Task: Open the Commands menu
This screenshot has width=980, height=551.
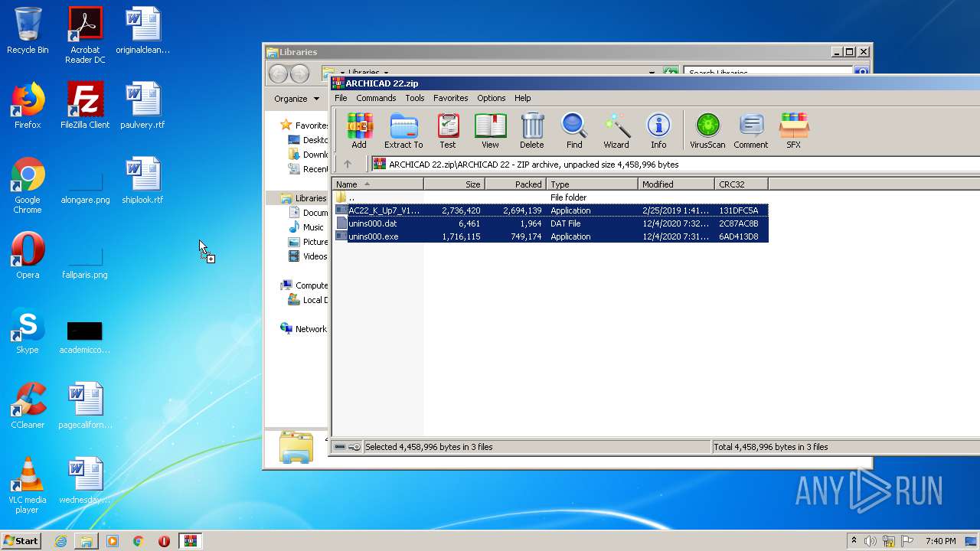Action: pos(376,98)
